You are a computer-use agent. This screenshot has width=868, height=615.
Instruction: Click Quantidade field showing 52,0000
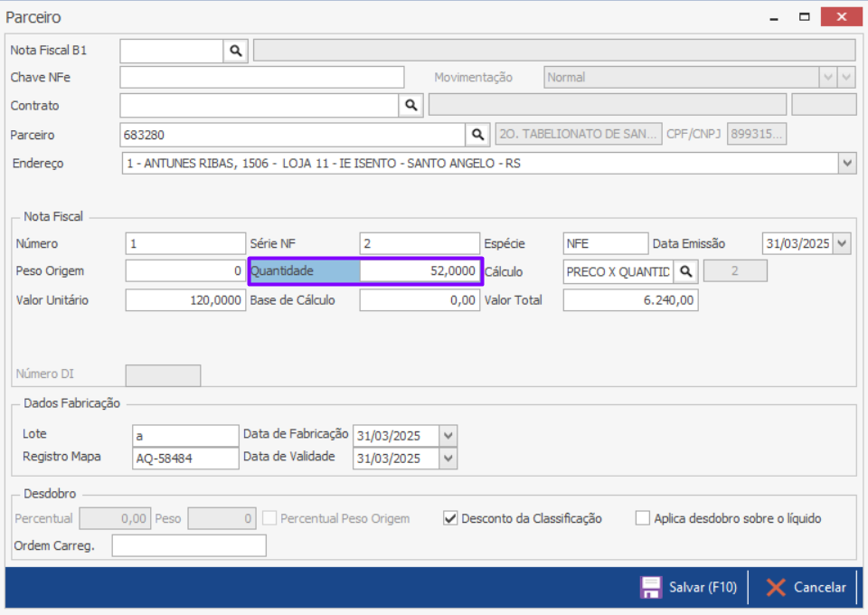[x=420, y=271]
